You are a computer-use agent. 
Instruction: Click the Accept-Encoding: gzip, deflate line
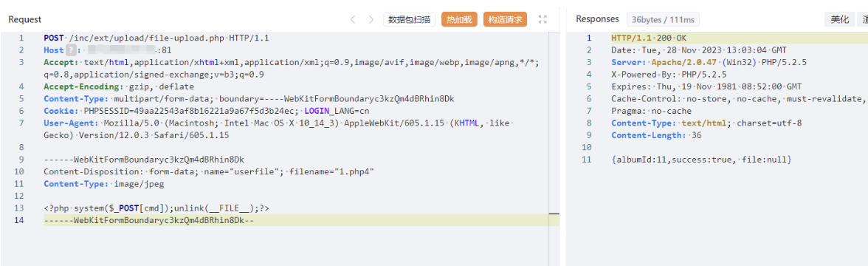click(119, 87)
